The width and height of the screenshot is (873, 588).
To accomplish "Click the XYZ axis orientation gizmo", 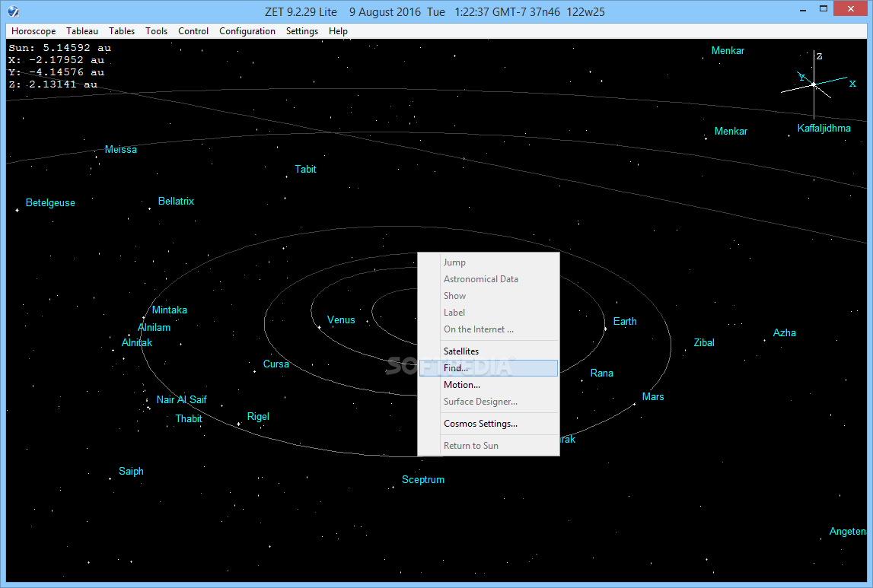I will [x=819, y=84].
